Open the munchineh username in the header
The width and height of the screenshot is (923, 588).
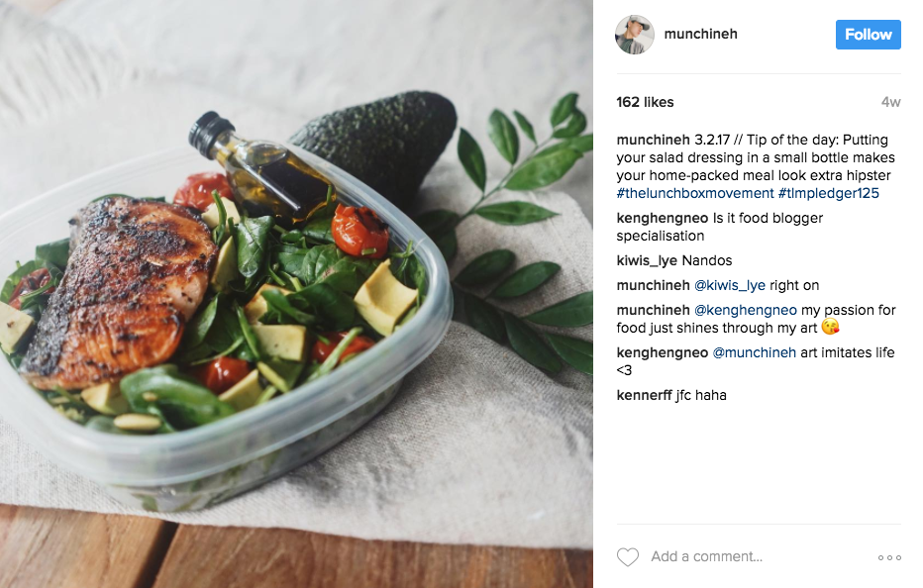coord(700,34)
